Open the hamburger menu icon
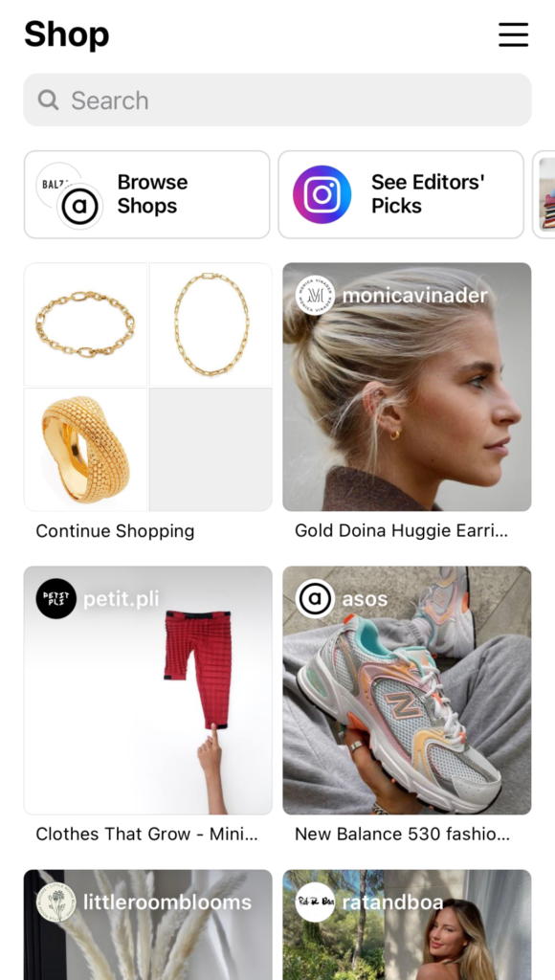The image size is (555, 980). pos(513,34)
